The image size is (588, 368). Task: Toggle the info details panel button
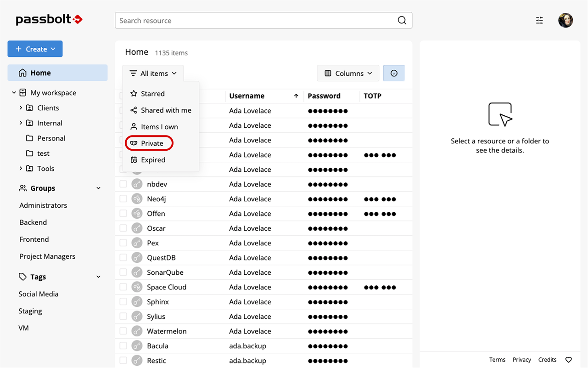coord(394,74)
